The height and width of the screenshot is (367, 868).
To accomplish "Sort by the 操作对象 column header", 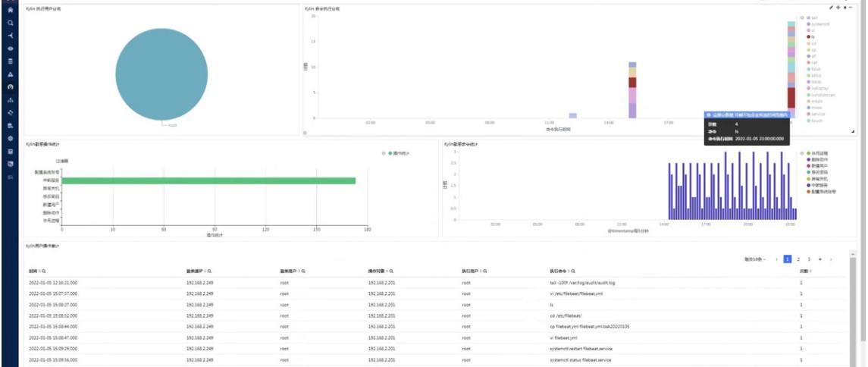I will pyautogui.click(x=377, y=271).
